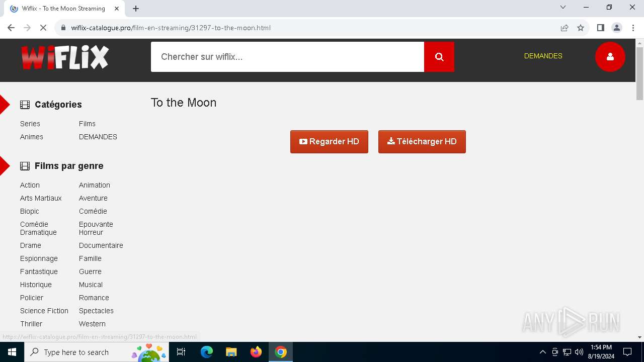Open Documentaire genre
644x362 pixels.
(x=101, y=245)
